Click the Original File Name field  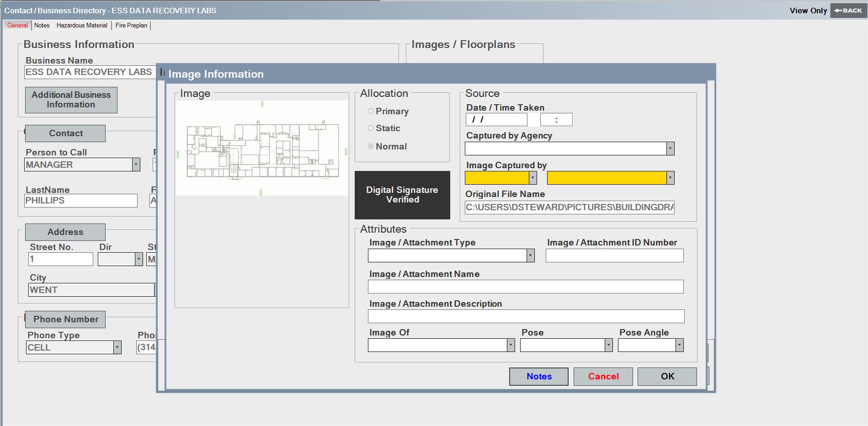coord(570,207)
